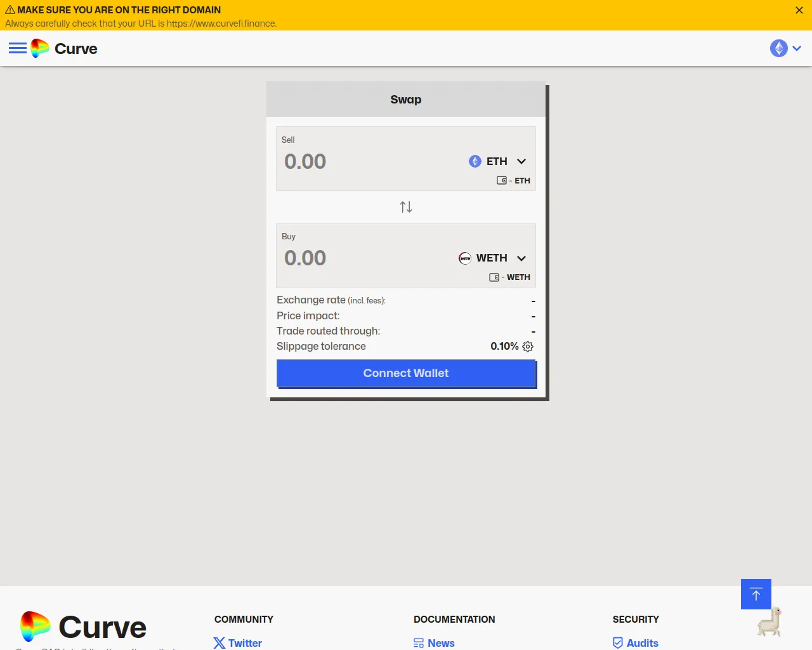Click the News icon in the footer
This screenshot has height=650, width=812.
coord(419,643)
